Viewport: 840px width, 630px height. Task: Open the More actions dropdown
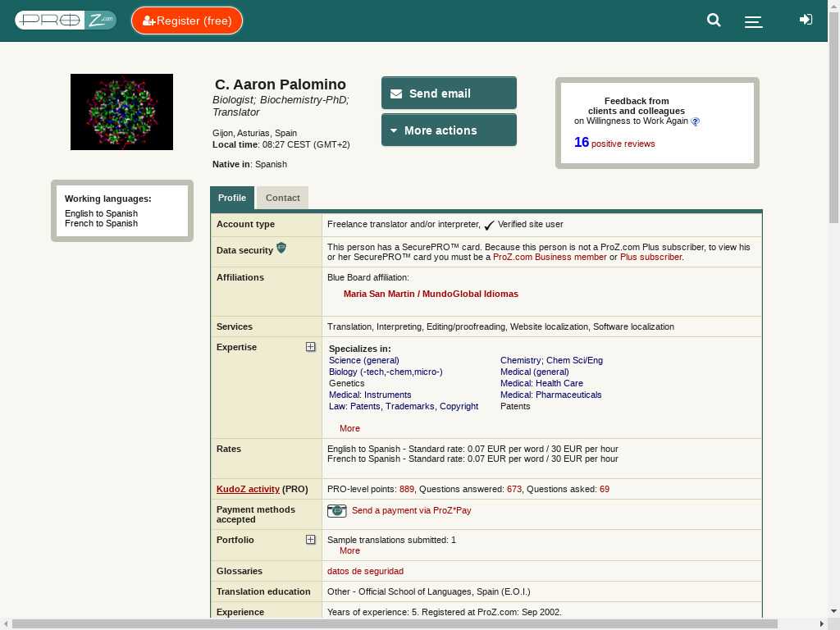[x=449, y=130]
